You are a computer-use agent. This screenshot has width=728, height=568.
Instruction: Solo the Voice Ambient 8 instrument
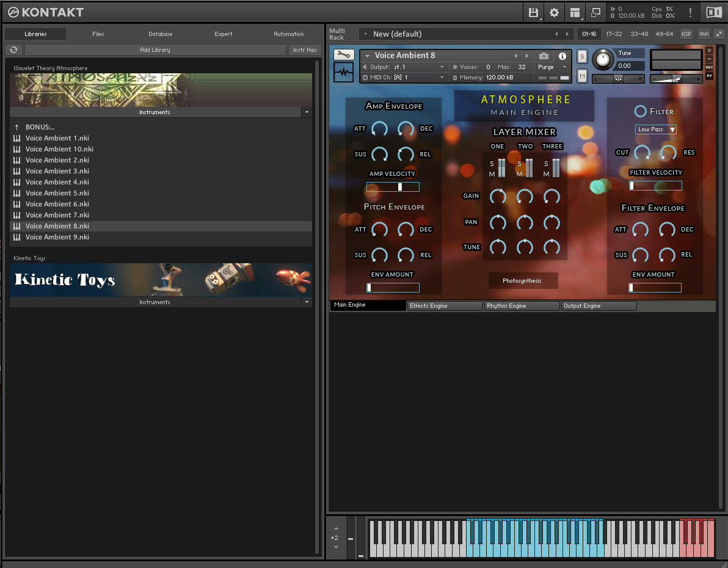[582, 57]
